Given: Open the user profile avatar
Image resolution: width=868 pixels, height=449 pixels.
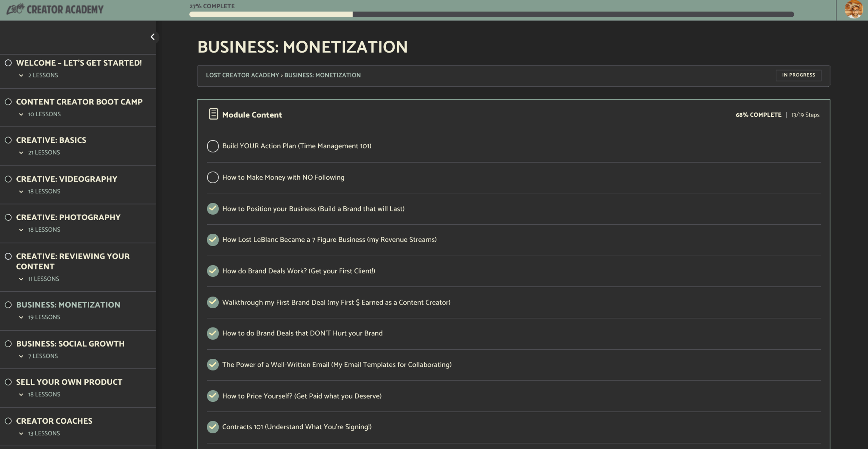Looking at the screenshot, I should pos(853,10).
